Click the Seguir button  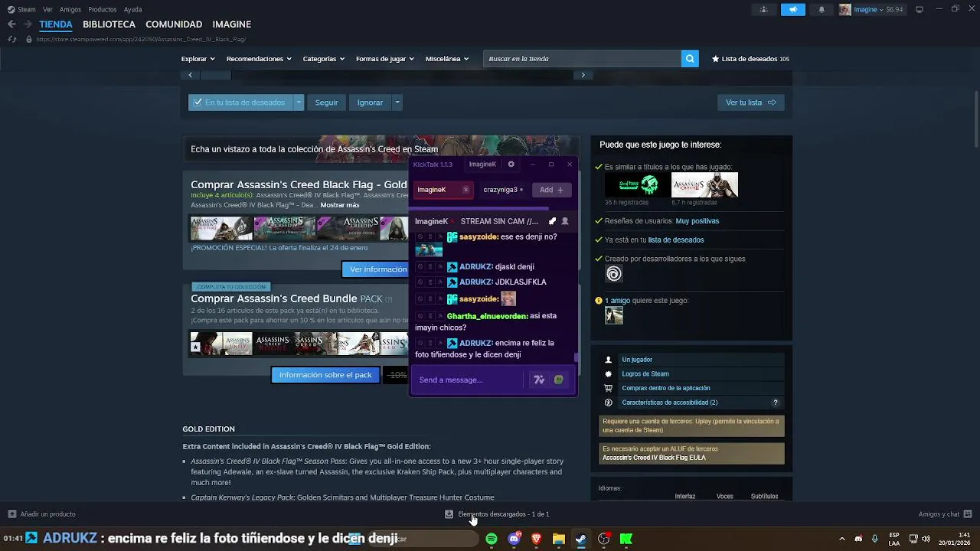click(326, 103)
